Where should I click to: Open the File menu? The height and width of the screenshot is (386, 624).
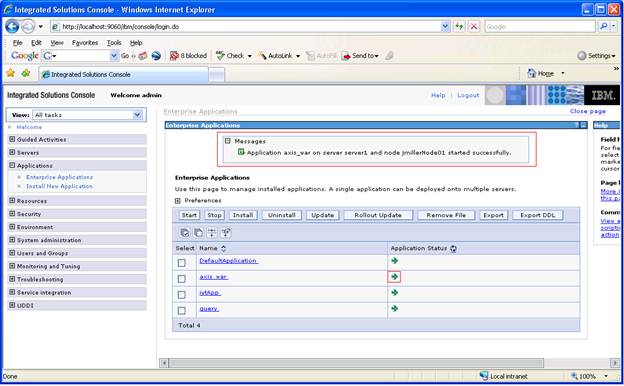[18, 43]
